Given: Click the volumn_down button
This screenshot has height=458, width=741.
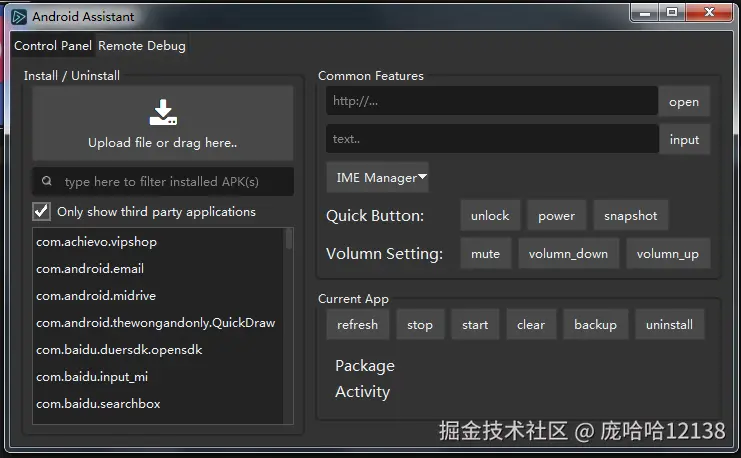Looking at the screenshot, I should [x=568, y=254].
